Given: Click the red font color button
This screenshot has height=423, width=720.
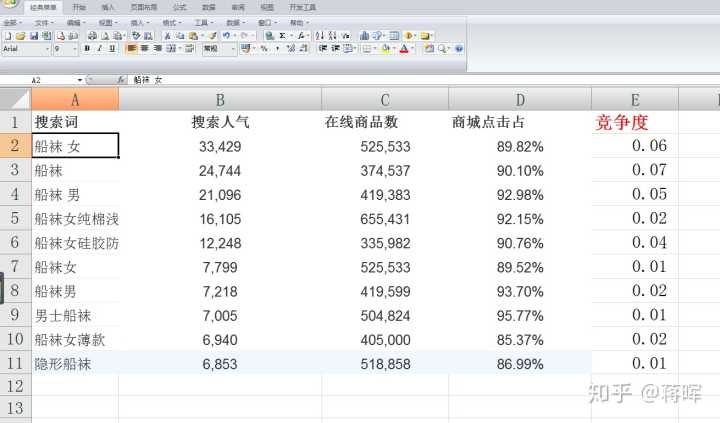Looking at the screenshot, I should tap(403, 48).
